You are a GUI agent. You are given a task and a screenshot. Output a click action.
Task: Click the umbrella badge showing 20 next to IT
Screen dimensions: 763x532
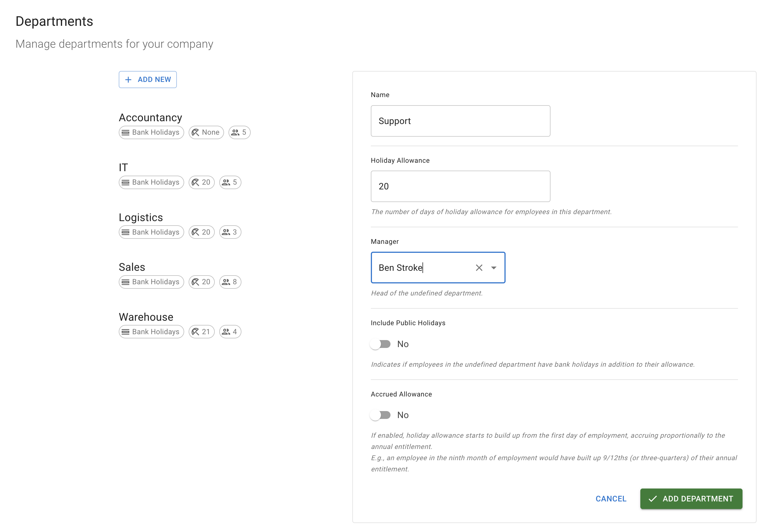201,182
